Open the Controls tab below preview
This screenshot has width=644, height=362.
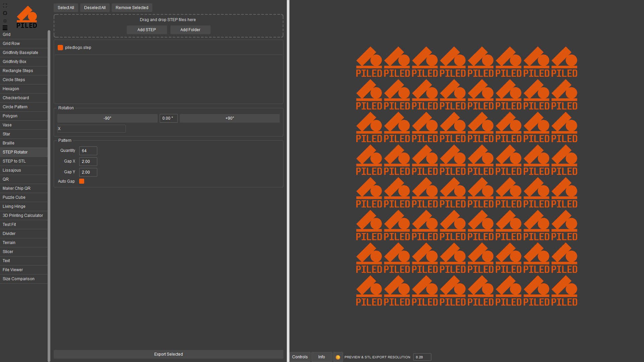tap(300, 357)
